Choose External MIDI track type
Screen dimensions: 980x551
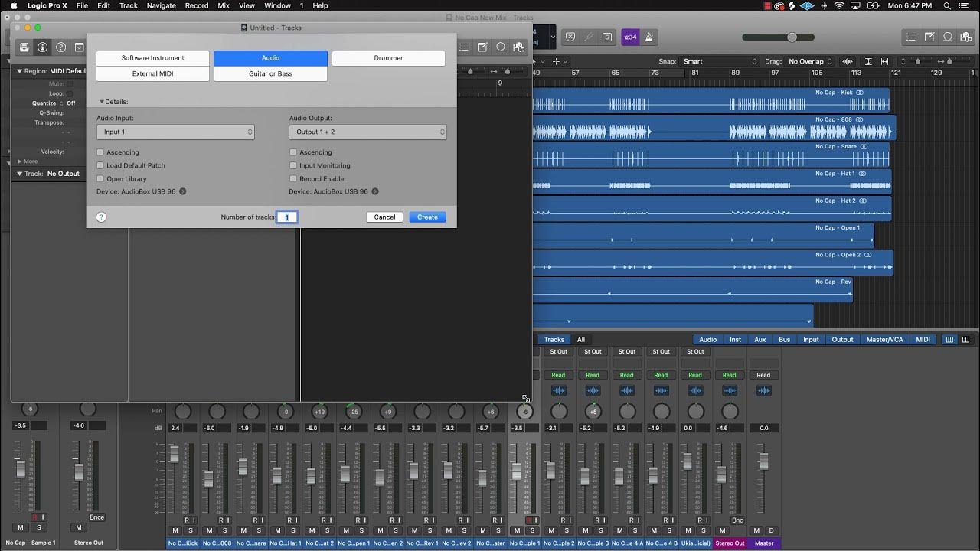pos(152,74)
